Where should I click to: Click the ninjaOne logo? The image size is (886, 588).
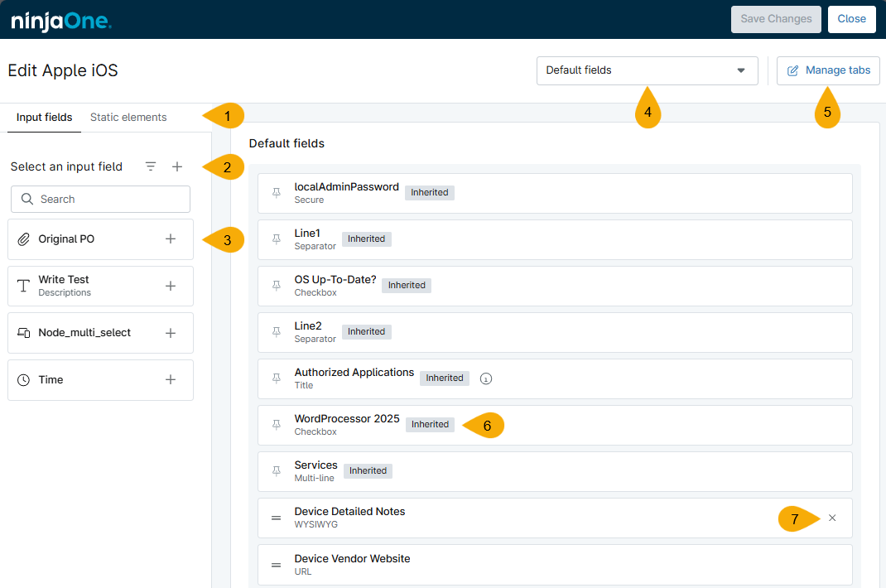pyautogui.click(x=60, y=19)
